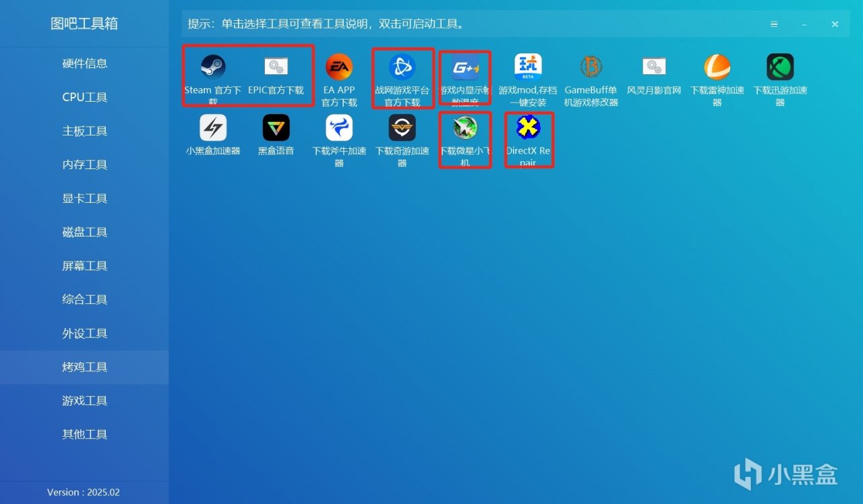This screenshot has width=863, height=504.
Task: Switch to the 显卡工具 category
Action: (84, 198)
